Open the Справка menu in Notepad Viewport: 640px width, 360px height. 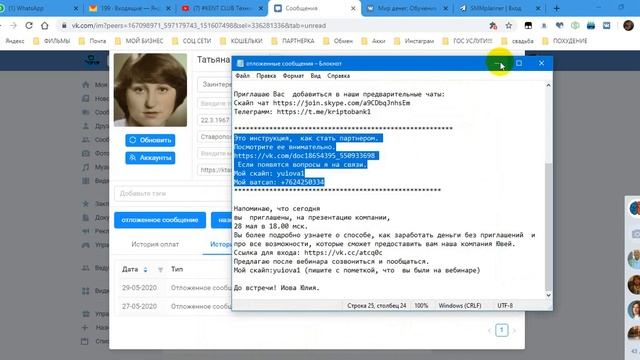[338, 76]
